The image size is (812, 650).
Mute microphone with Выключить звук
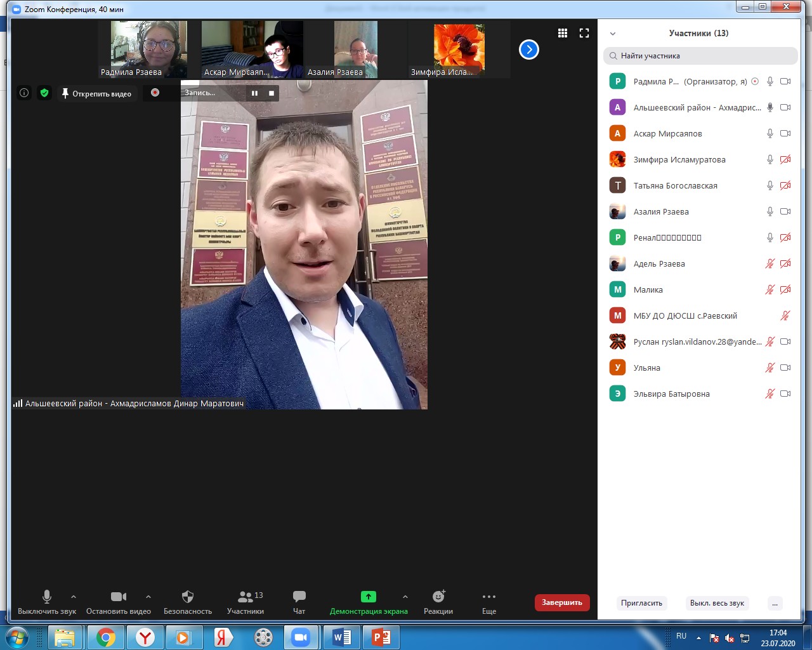pos(47,602)
